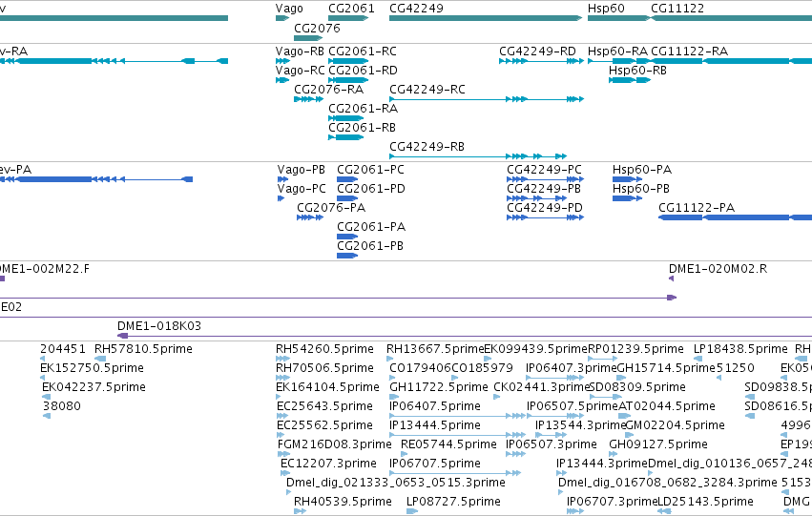Viewport: 812px width, 516px height.
Task: Select transcript Vago-RB
Action: click(x=300, y=52)
